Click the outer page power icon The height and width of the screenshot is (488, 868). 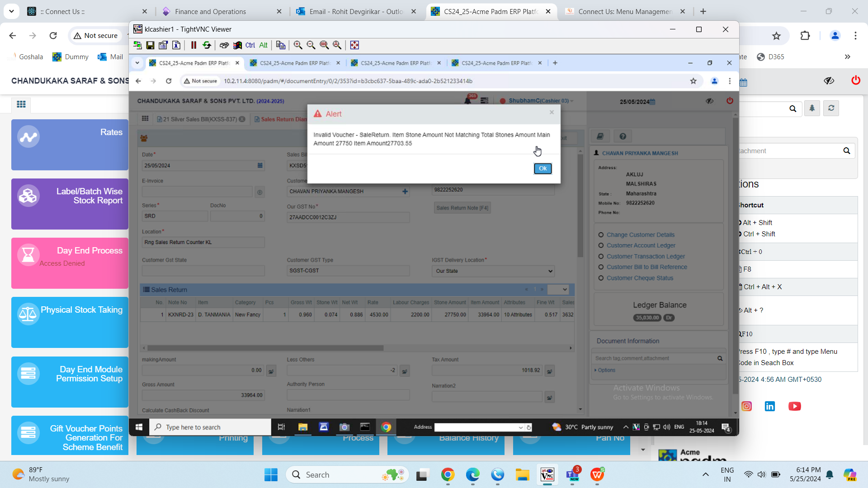pyautogui.click(x=856, y=80)
